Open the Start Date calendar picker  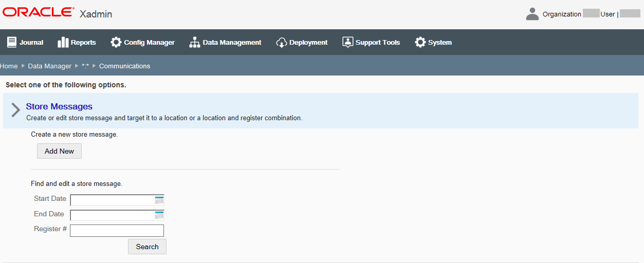coord(159,200)
